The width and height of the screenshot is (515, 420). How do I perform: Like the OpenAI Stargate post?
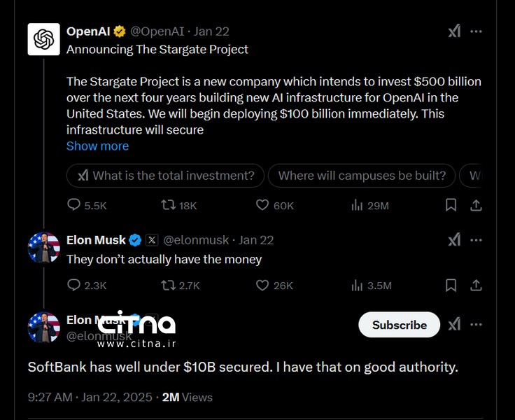262,205
